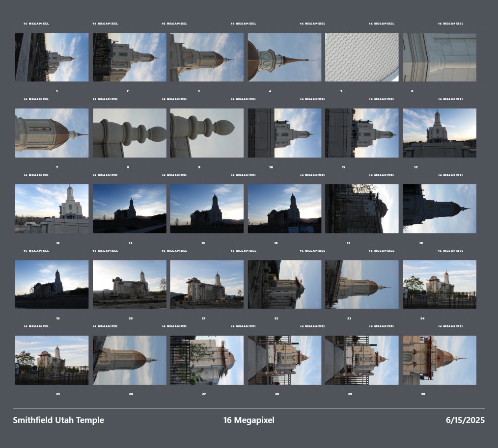Click the Smithfield Utah Temple title text
Screen dimensions: 498x448
coord(58,420)
